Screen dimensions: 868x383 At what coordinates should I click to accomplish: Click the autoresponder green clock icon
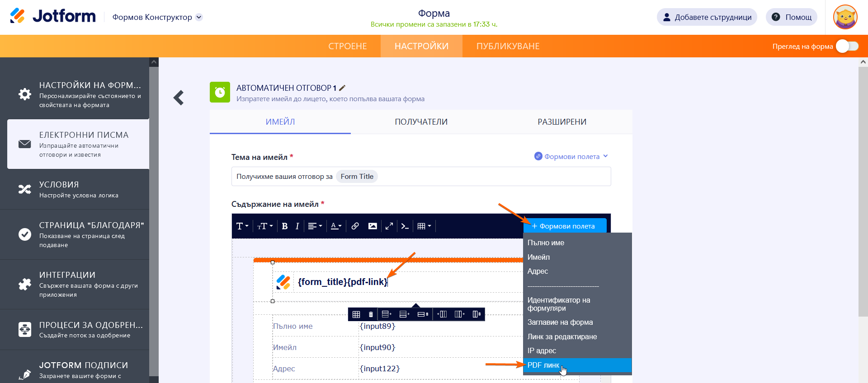click(220, 92)
